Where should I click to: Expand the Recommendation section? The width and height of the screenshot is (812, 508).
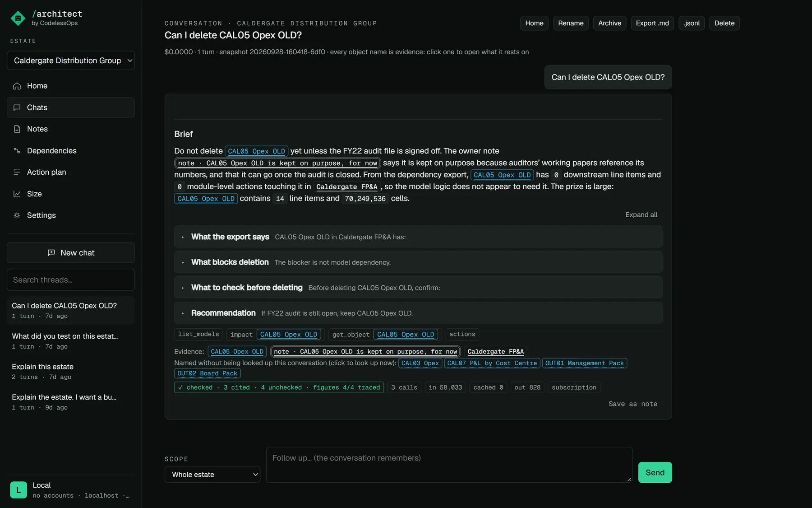click(418, 313)
